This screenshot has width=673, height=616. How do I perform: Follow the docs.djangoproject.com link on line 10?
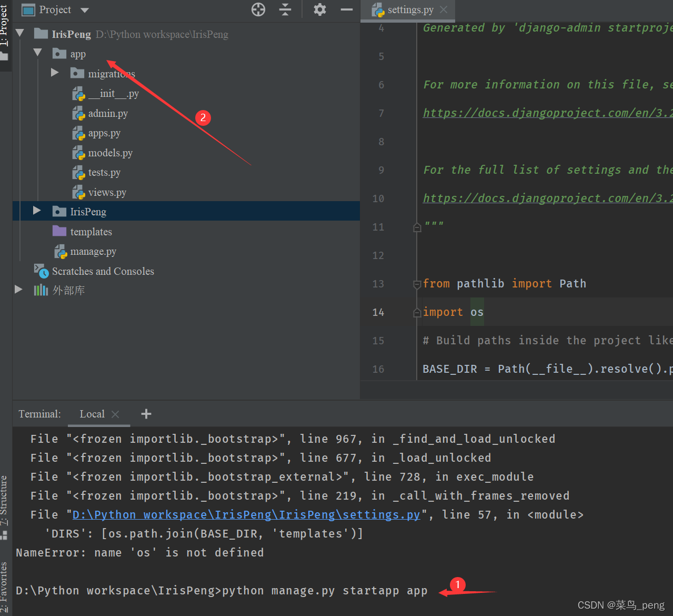(x=548, y=198)
